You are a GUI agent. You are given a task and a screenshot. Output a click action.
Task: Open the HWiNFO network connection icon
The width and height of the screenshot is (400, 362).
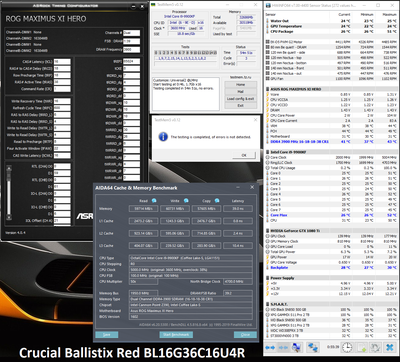tap(313, 347)
